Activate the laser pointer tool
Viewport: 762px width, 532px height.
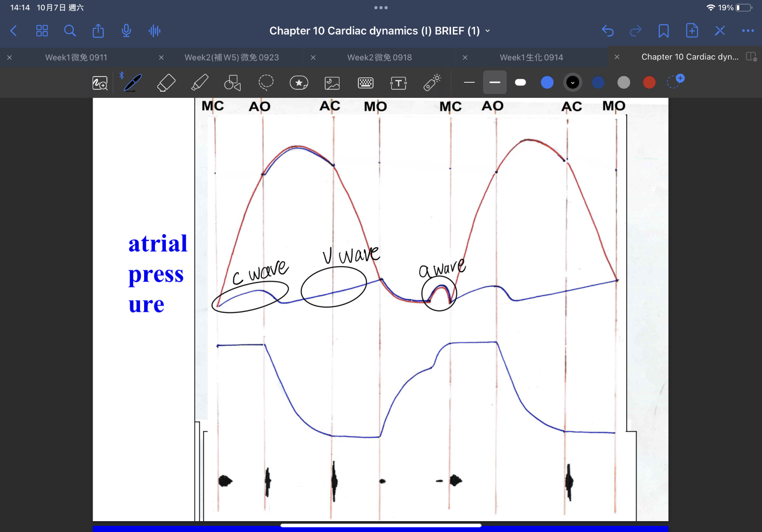432,83
